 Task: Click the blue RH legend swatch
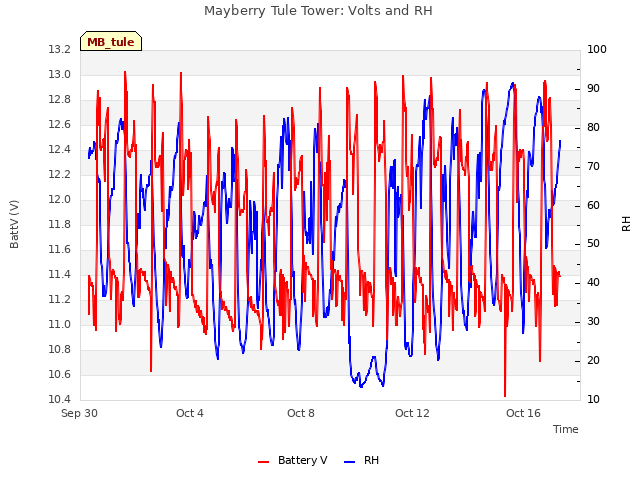point(350,462)
